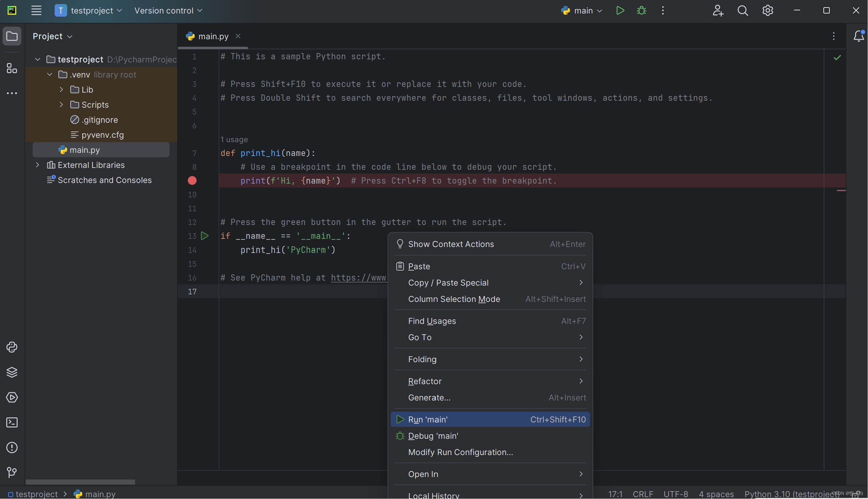Viewport: 868px width, 499px height.
Task: Open the Python Console tool window
Action: tap(12, 347)
